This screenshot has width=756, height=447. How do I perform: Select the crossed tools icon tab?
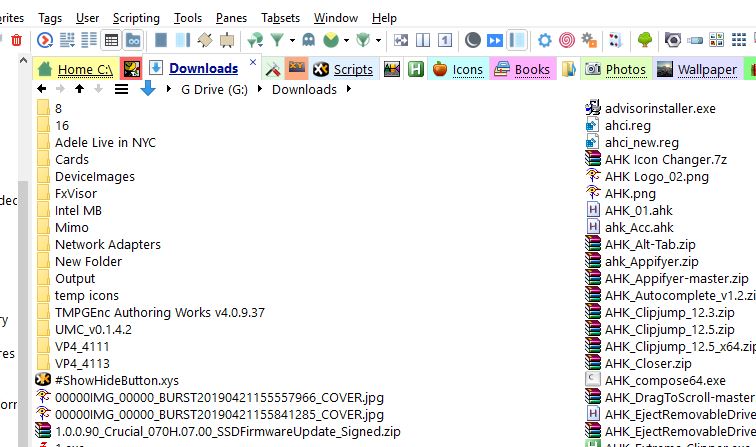pos(273,69)
